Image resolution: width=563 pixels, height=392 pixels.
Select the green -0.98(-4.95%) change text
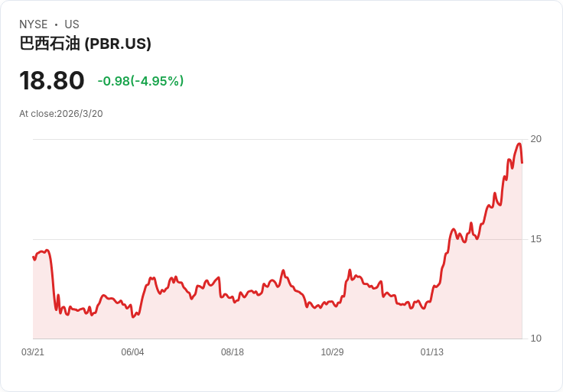coord(141,81)
